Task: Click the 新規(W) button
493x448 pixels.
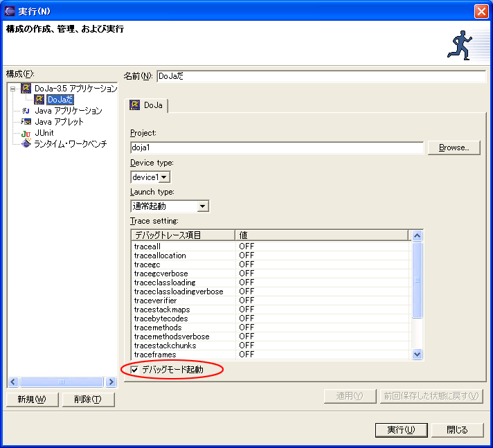Action: point(32,400)
